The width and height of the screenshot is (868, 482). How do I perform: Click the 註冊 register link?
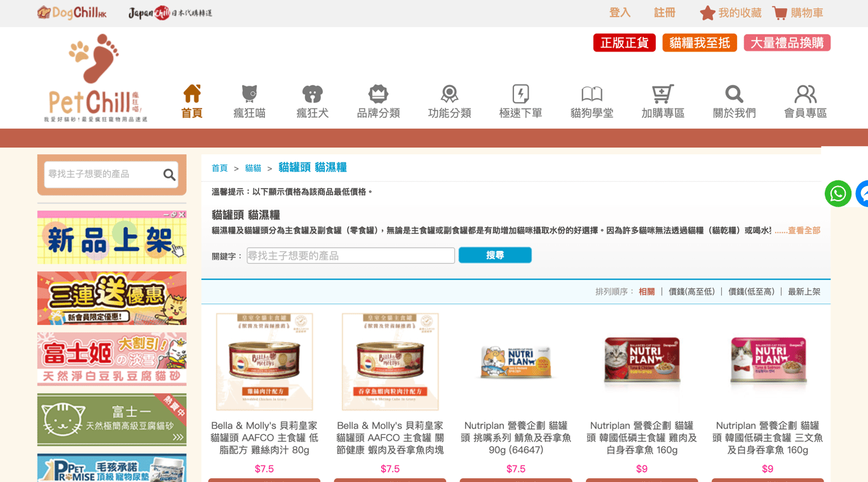coord(665,13)
